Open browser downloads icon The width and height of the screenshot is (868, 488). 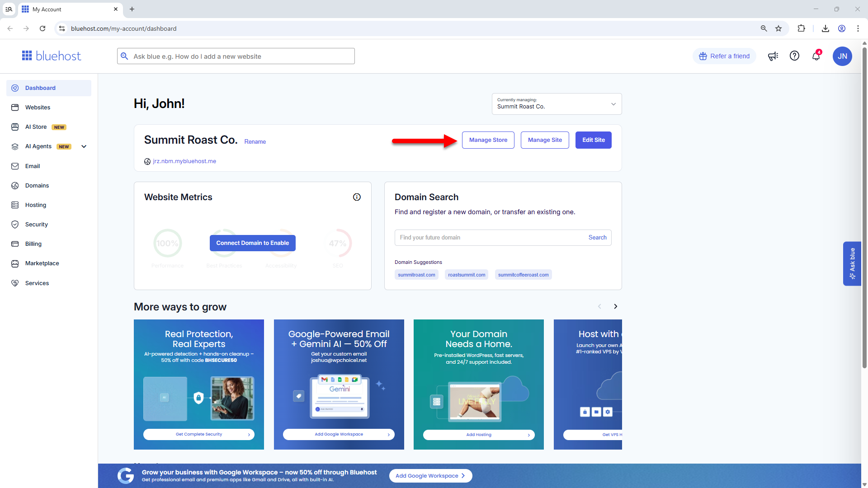tap(825, 28)
